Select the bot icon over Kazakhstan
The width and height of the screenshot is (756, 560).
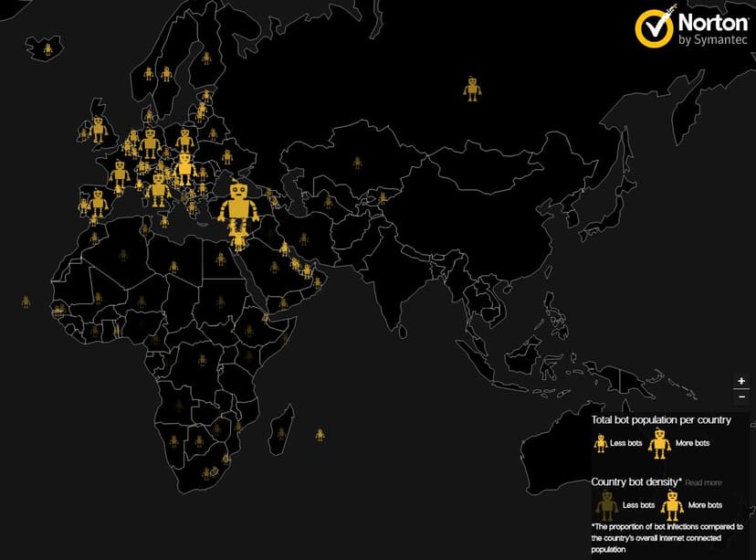click(357, 163)
